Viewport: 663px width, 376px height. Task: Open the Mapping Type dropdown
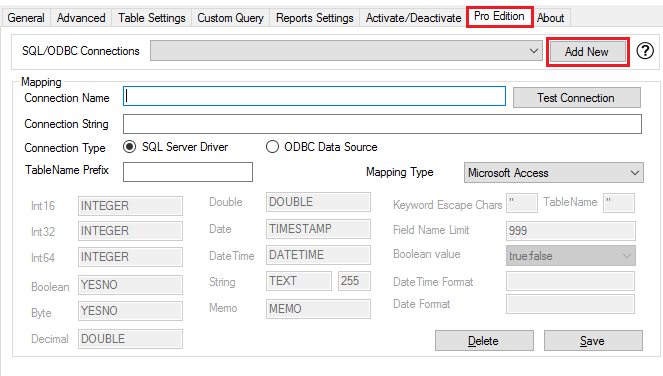tap(553, 173)
